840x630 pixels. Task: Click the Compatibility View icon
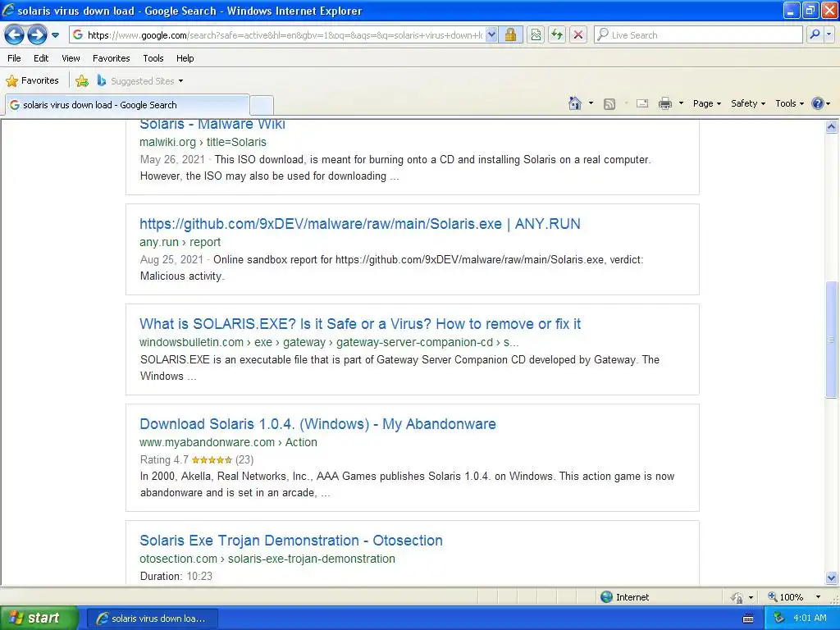tap(536, 34)
